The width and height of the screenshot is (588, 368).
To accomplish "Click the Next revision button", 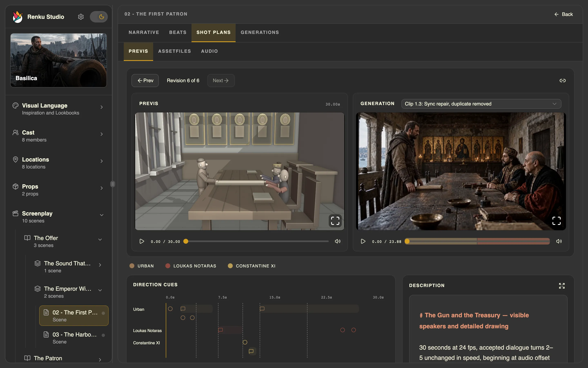I will coord(221,81).
